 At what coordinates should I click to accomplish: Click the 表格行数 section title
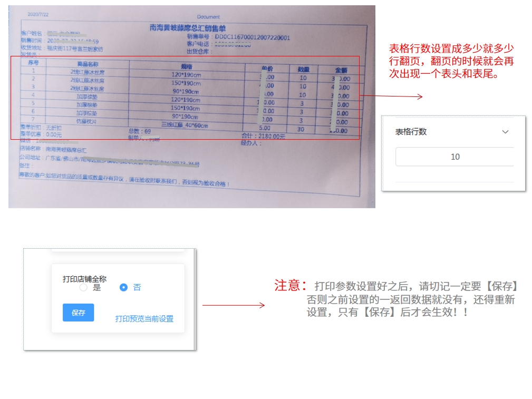tap(411, 132)
